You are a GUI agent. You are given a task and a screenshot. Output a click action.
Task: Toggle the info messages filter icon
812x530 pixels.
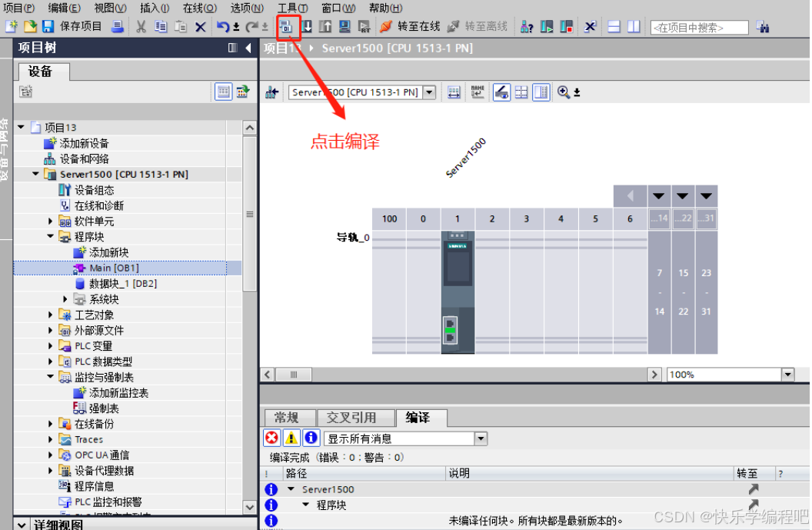coord(311,438)
